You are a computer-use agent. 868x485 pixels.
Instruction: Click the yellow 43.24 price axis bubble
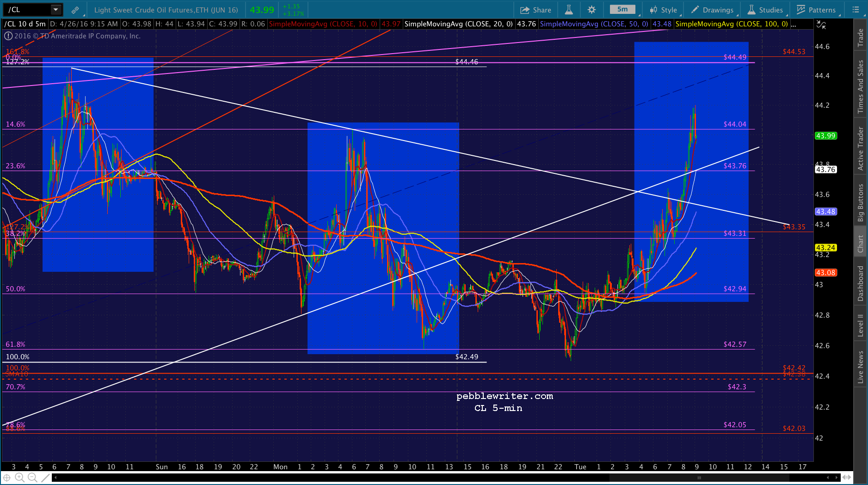(826, 248)
